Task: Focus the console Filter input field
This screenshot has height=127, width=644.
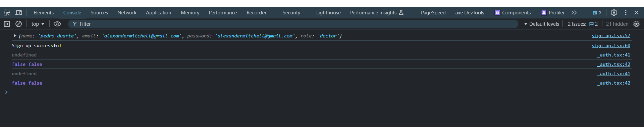Action: click(x=293, y=24)
